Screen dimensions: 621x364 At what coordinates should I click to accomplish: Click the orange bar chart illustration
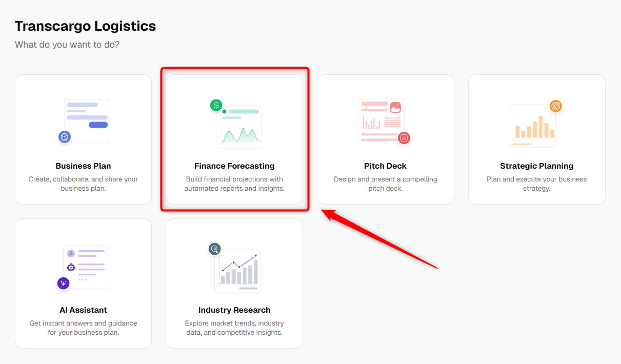(x=533, y=126)
